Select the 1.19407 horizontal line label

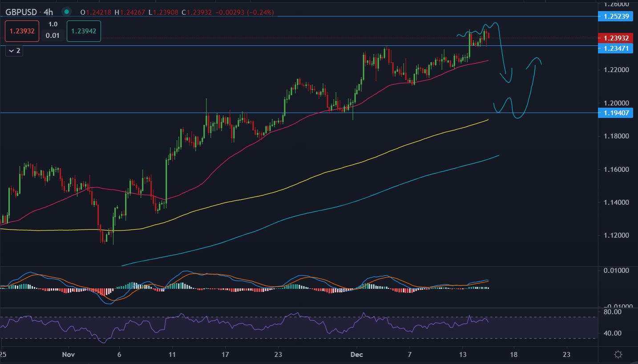(616, 113)
